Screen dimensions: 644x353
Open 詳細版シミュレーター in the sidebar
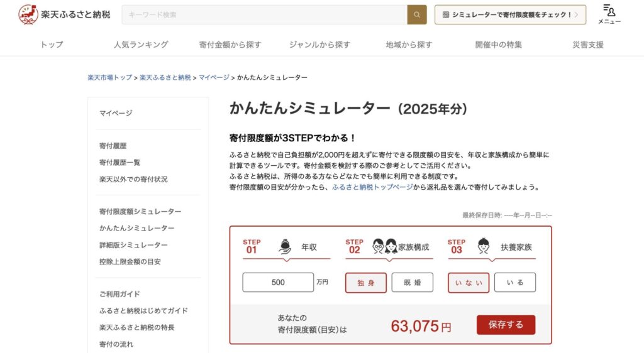click(x=133, y=245)
